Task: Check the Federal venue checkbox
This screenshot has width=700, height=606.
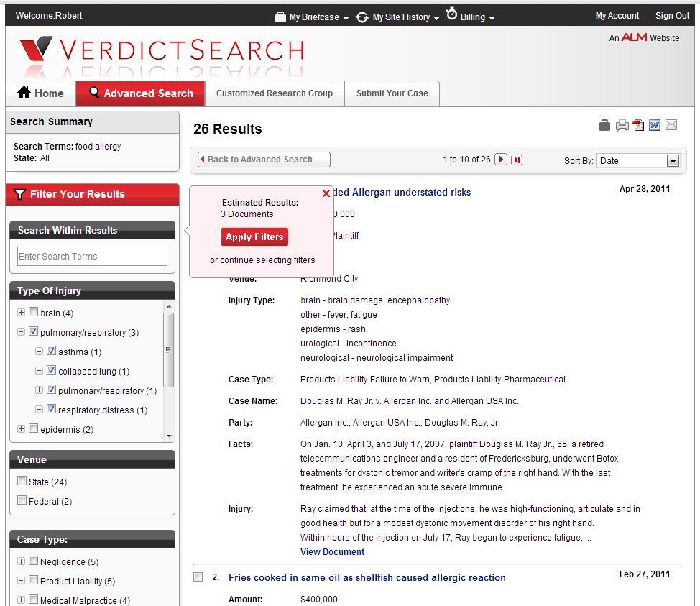Action: [22, 500]
